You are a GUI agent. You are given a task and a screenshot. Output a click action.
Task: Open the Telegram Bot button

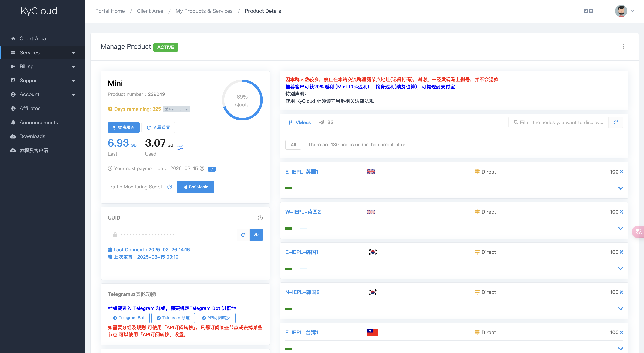tap(128, 318)
